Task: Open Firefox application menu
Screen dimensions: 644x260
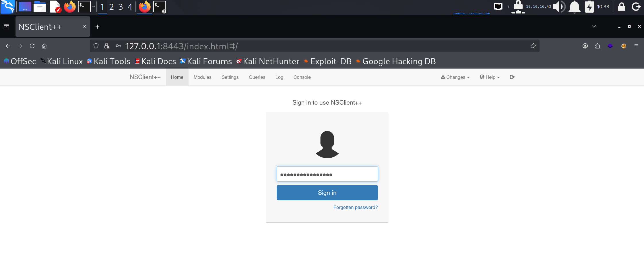Action: click(x=636, y=46)
